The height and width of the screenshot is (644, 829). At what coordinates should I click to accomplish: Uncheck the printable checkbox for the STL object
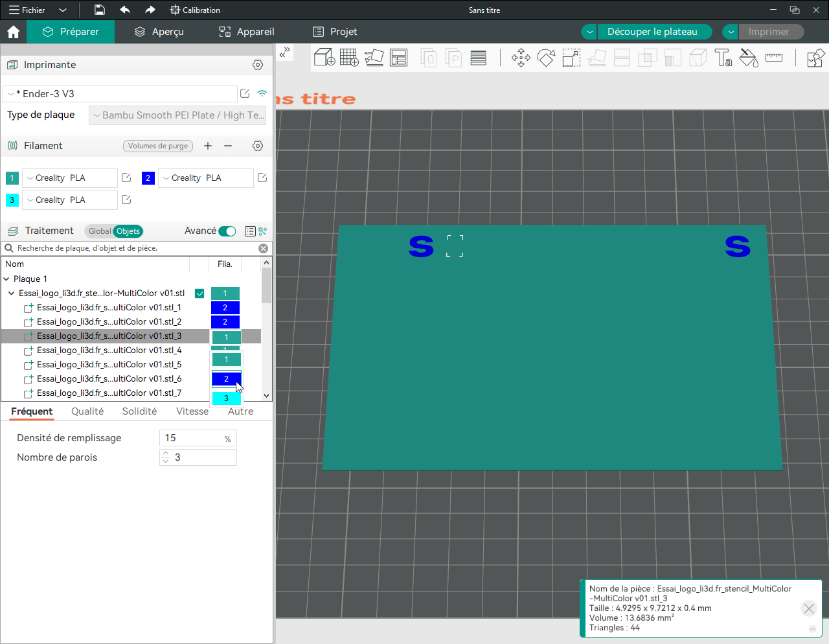pyautogui.click(x=199, y=293)
